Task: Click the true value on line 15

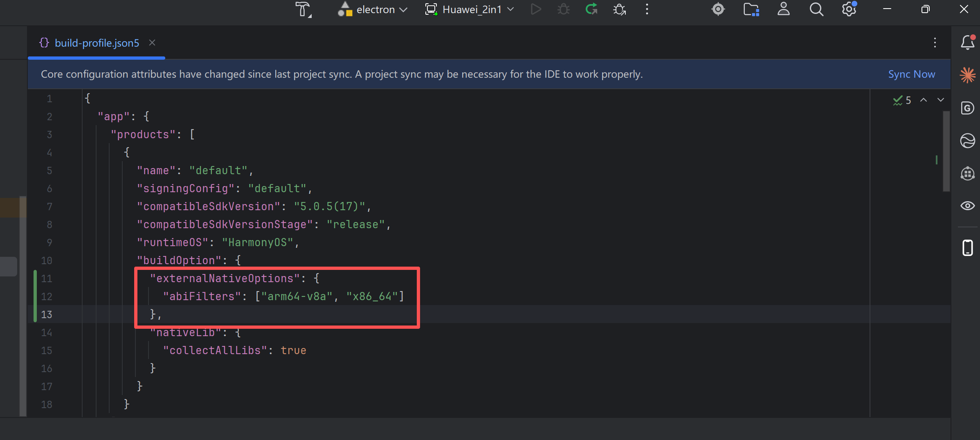Action: coord(293,350)
